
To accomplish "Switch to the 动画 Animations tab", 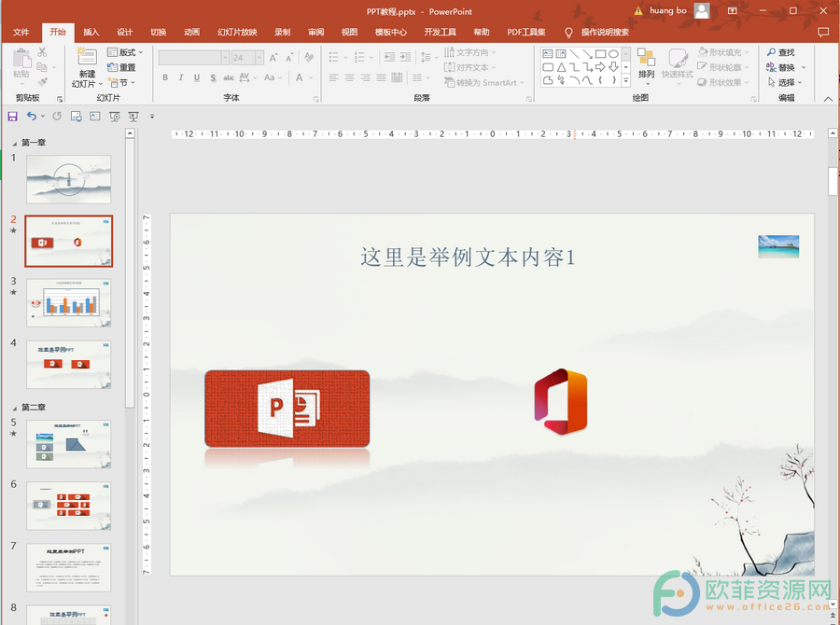I will pyautogui.click(x=191, y=32).
